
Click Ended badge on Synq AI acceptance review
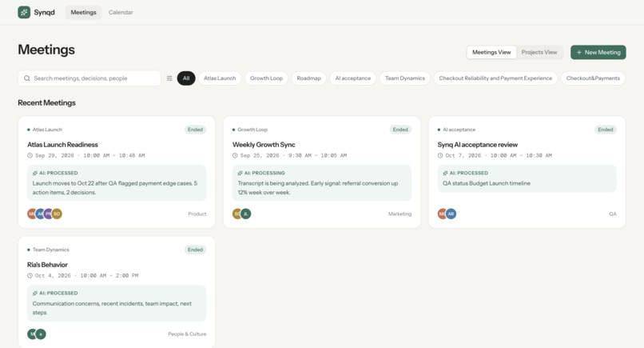(x=606, y=130)
